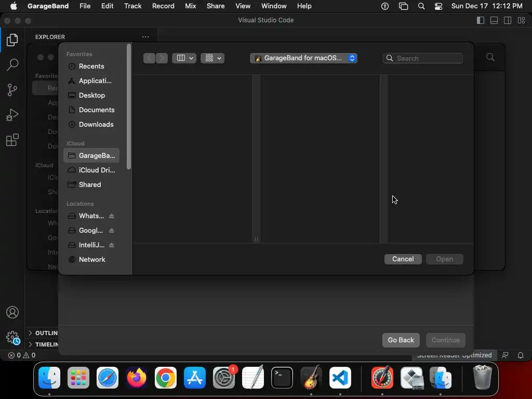Open Launchpad from the Dock
The height and width of the screenshot is (399, 532).
coord(78,377)
